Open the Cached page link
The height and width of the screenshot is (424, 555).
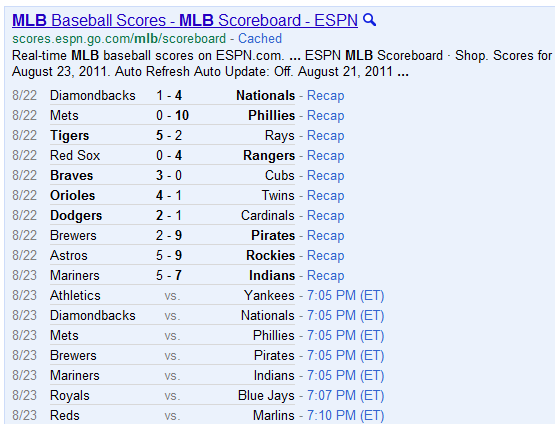(x=260, y=38)
